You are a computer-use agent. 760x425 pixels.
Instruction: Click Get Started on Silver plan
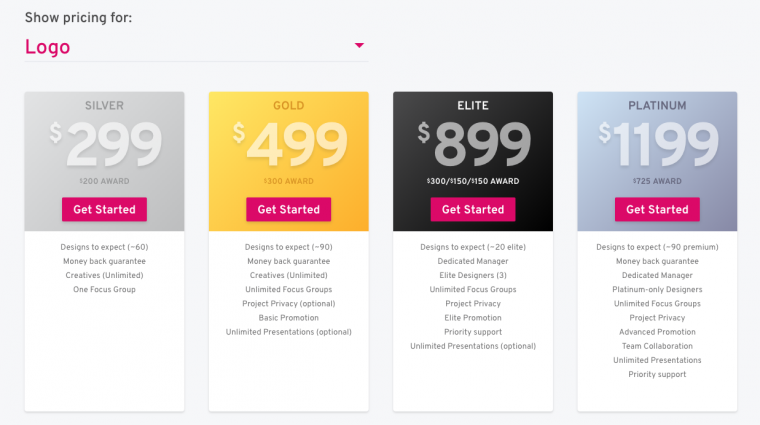(104, 209)
